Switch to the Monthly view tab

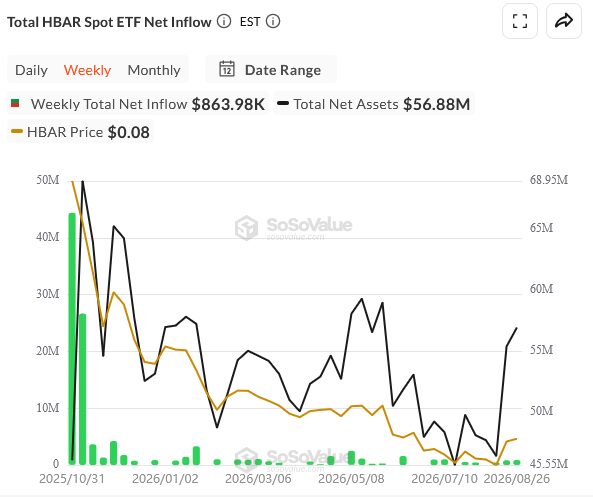click(x=154, y=70)
